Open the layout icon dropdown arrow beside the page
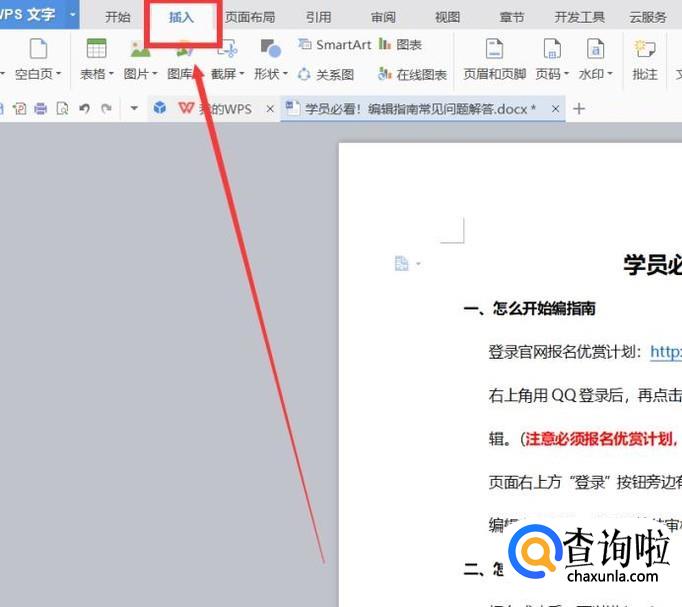The width and height of the screenshot is (682, 607). click(x=418, y=263)
